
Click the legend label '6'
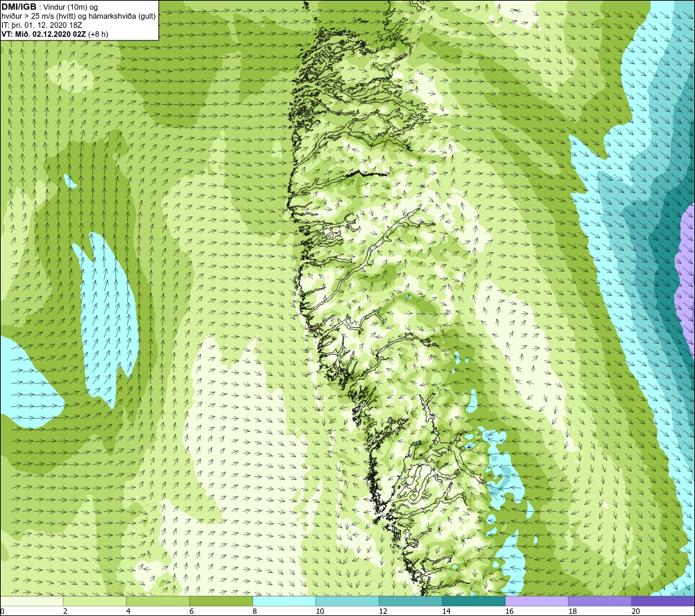192,612
